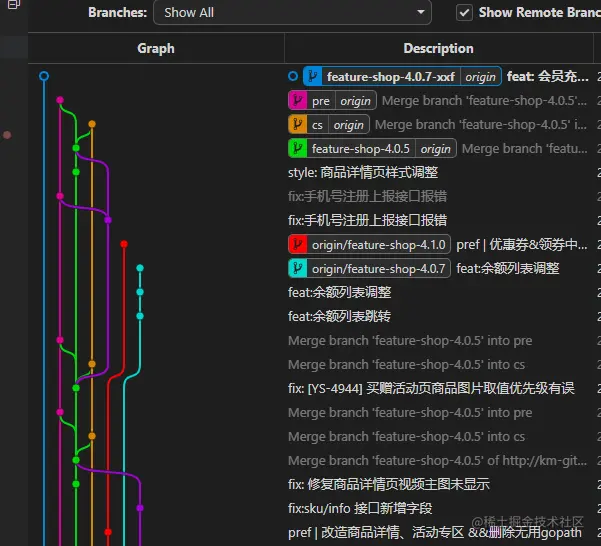The image size is (601, 546).
Task: Click the blue branch icon of feature-shop-4.0.7-xxf
Action: [x=313, y=76]
